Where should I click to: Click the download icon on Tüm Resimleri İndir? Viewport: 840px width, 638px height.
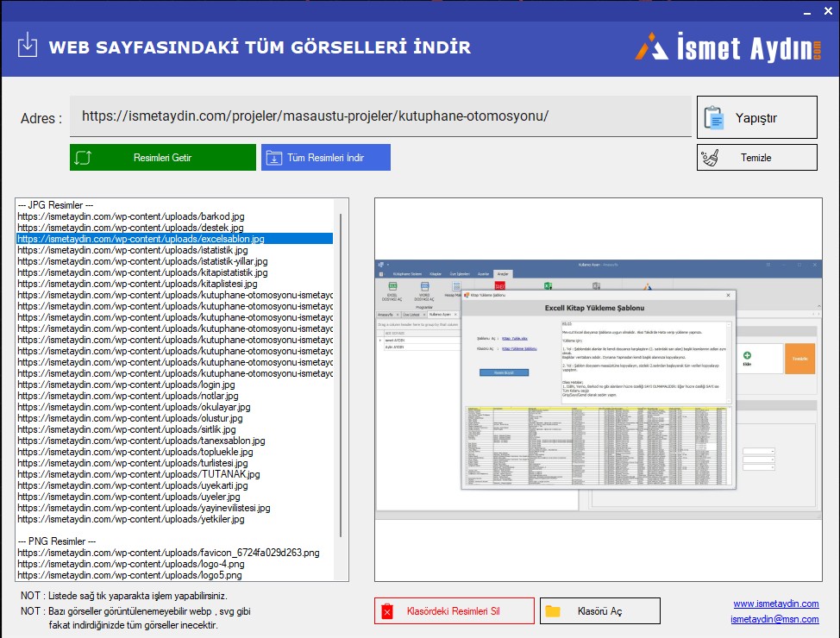point(274,158)
